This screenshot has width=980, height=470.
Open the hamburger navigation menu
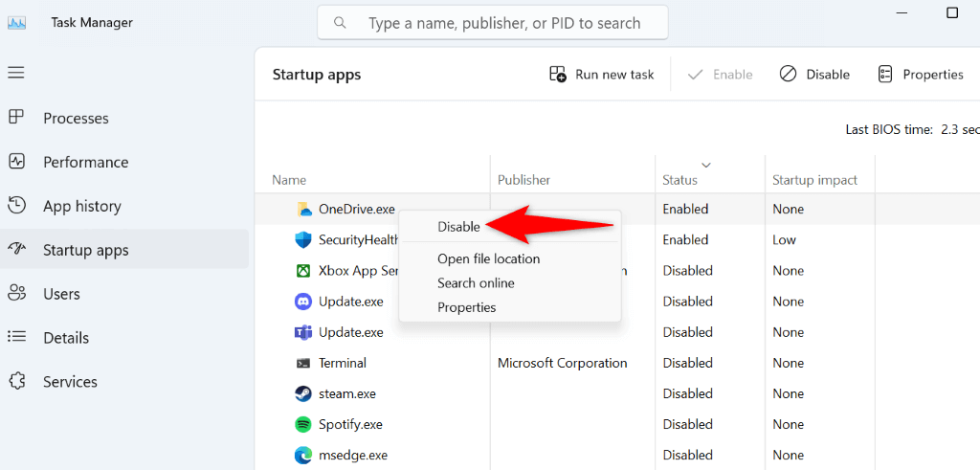[16, 73]
